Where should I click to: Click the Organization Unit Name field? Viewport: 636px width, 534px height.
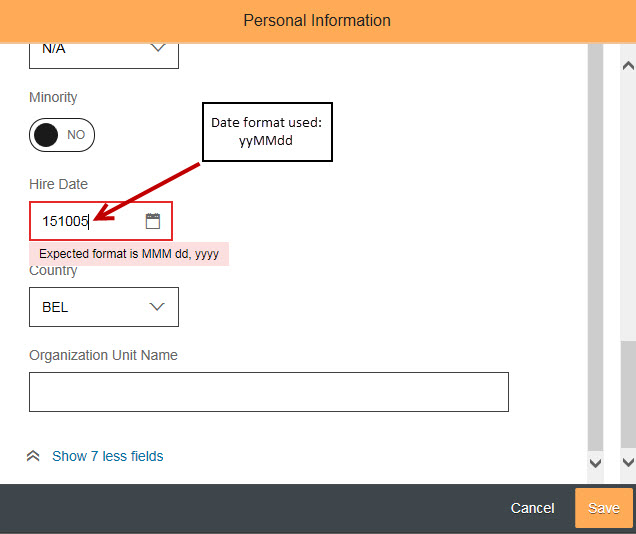pos(269,392)
